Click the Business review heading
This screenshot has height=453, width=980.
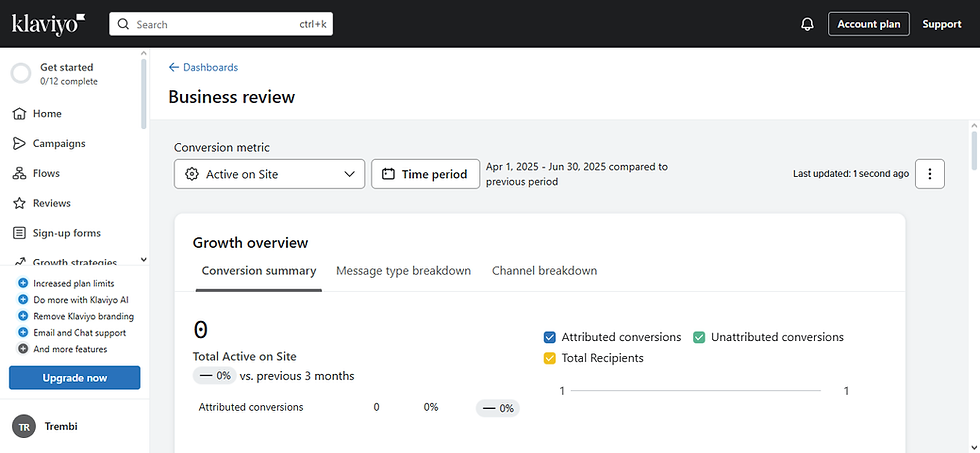click(232, 97)
